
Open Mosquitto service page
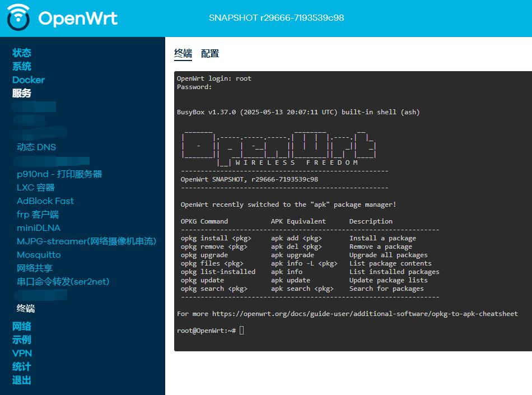[39, 255]
